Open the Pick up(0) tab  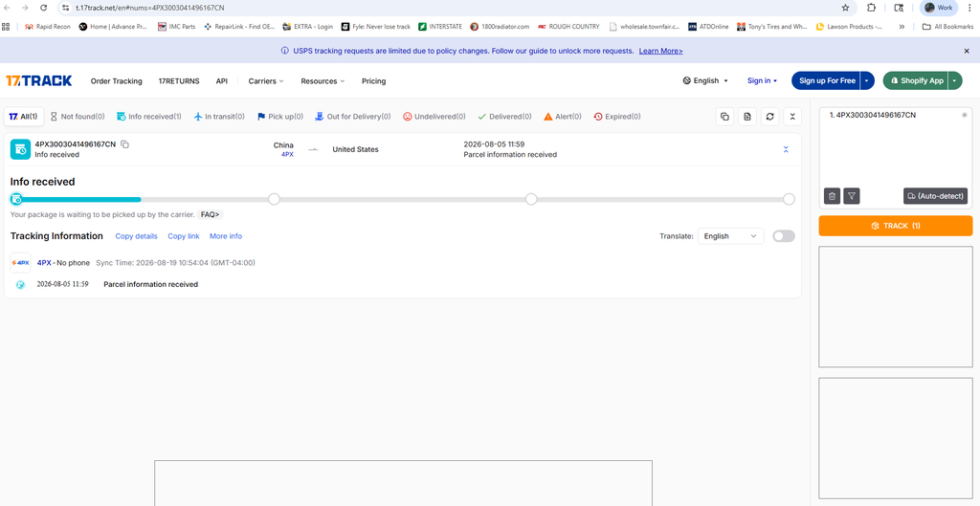[280, 116]
